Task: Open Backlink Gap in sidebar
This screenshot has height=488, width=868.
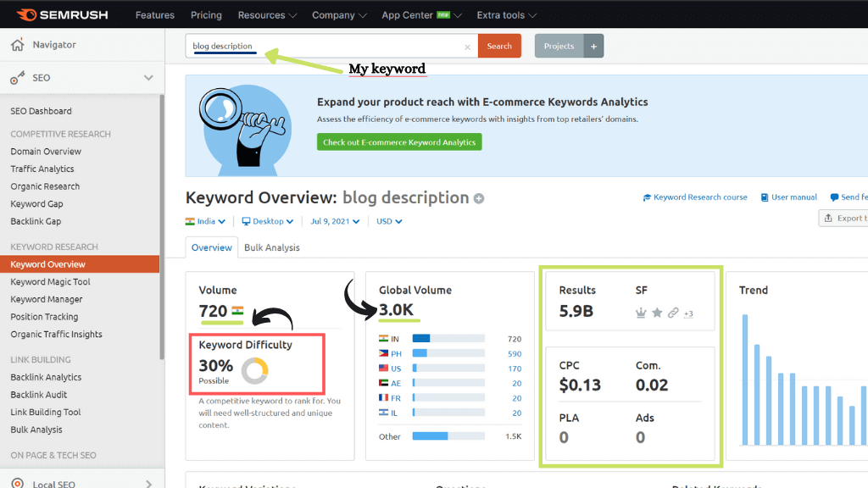Action: [36, 221]
